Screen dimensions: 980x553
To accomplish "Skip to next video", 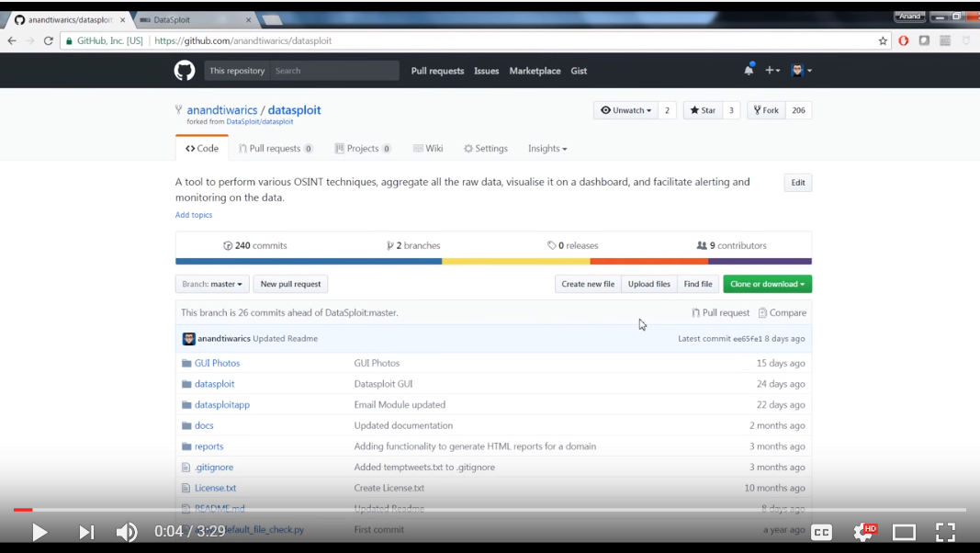I will [86, 532].
